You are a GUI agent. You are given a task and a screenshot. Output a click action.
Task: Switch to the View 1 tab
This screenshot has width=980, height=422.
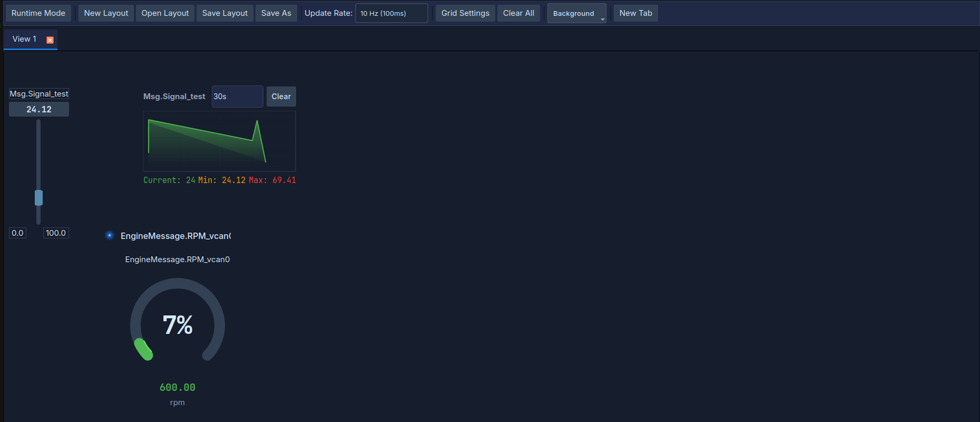pyautogui.click(x=24, y=39)
